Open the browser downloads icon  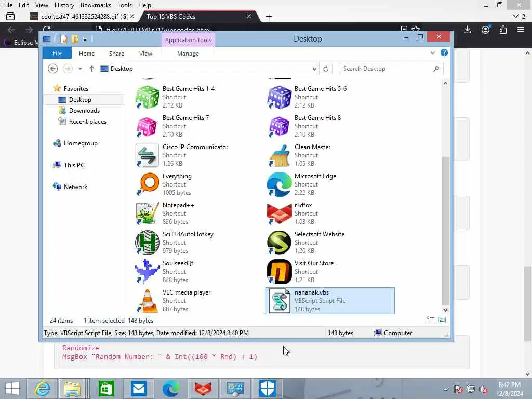[x=467, y=30]
